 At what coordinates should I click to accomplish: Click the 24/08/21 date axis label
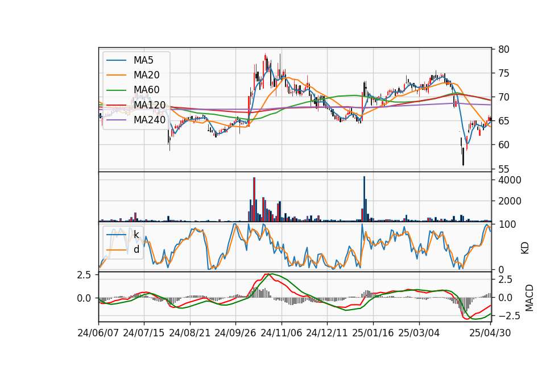pyautogui.click(x=190, y=333)
